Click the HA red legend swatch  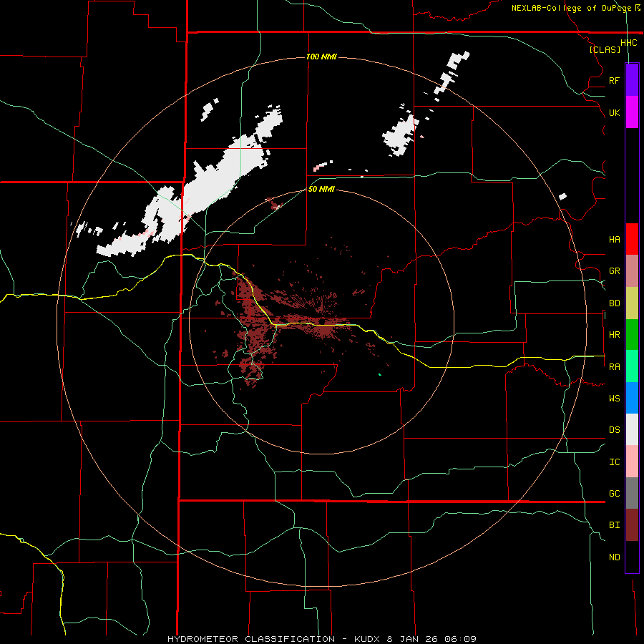pos(632,239)
